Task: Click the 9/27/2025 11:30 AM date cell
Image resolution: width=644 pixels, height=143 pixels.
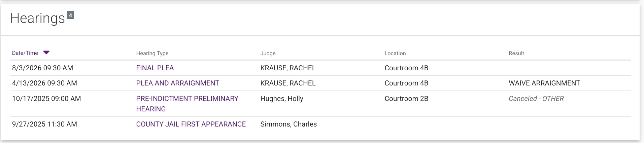Action: (44, 124)
